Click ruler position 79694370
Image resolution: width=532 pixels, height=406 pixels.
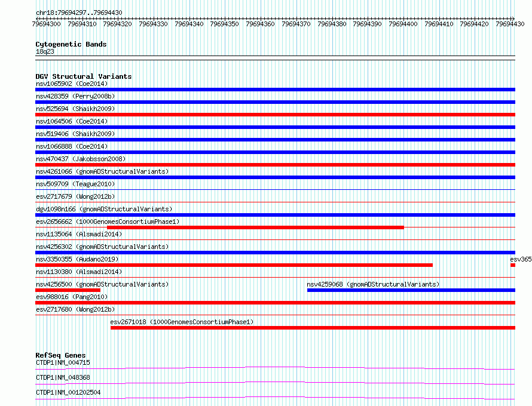click(296, 24)
